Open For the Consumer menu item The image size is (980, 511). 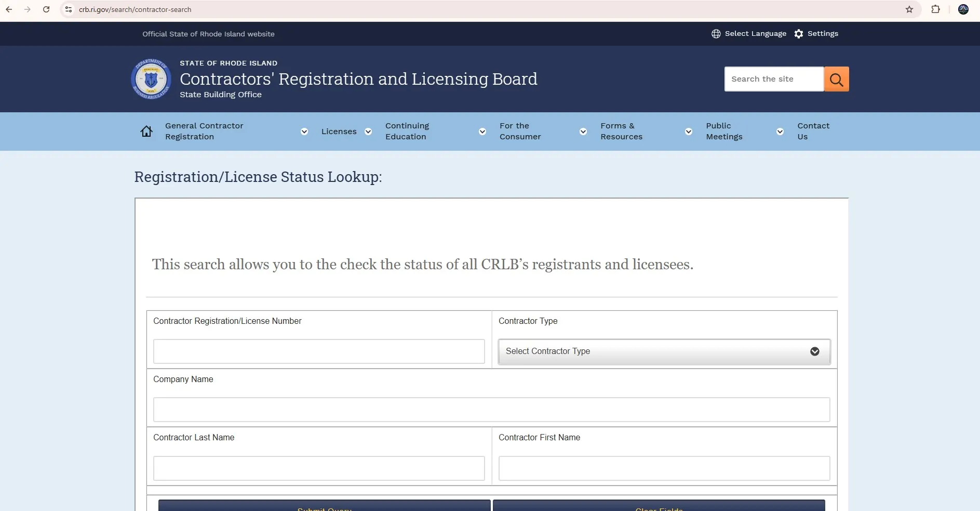coord(520,132)
